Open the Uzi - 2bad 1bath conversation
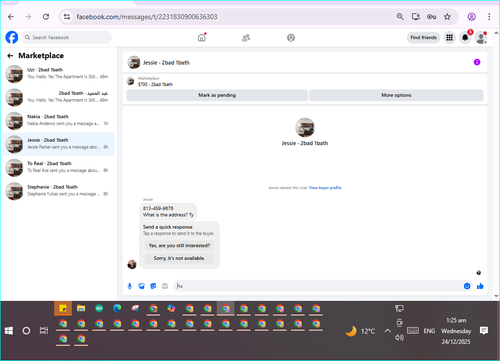This screenshot has width=500, height=361. [x=59, y=74]
